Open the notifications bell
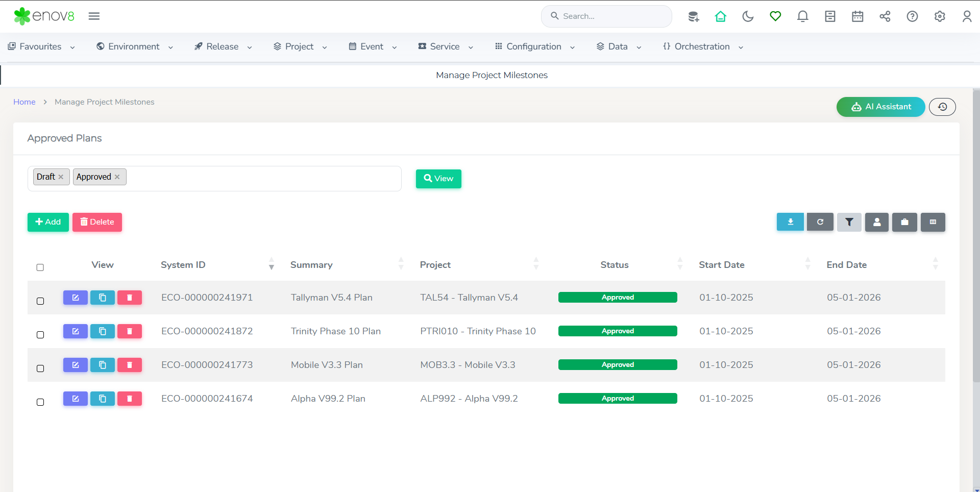The height and width of the screenshot is (492, 980). pyautogui.click(x=802, y=16)
